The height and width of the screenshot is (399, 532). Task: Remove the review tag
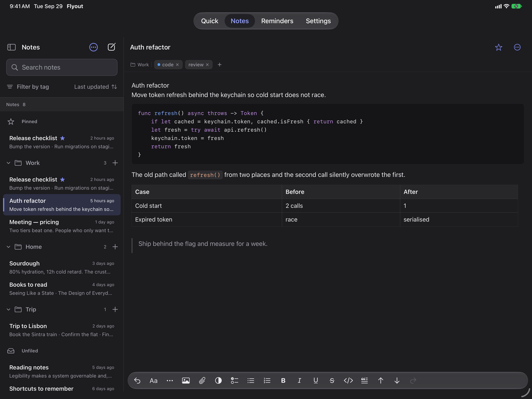[207, 65]
